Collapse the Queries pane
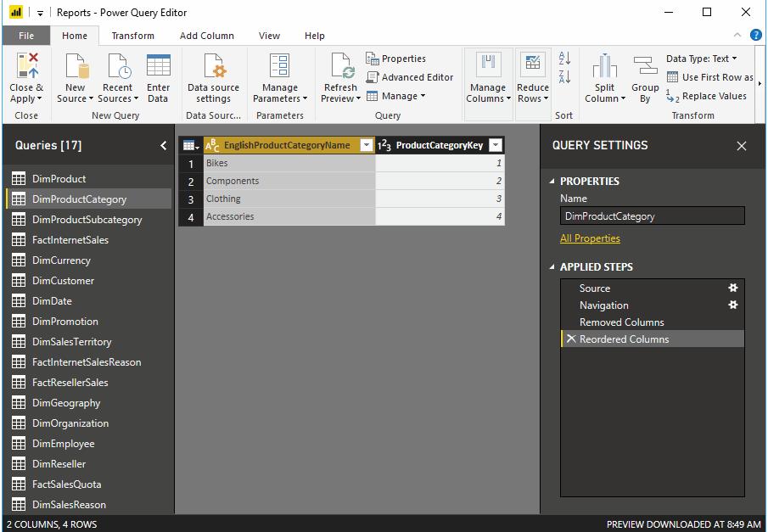768x532 pixels. [x=163, y=146]
